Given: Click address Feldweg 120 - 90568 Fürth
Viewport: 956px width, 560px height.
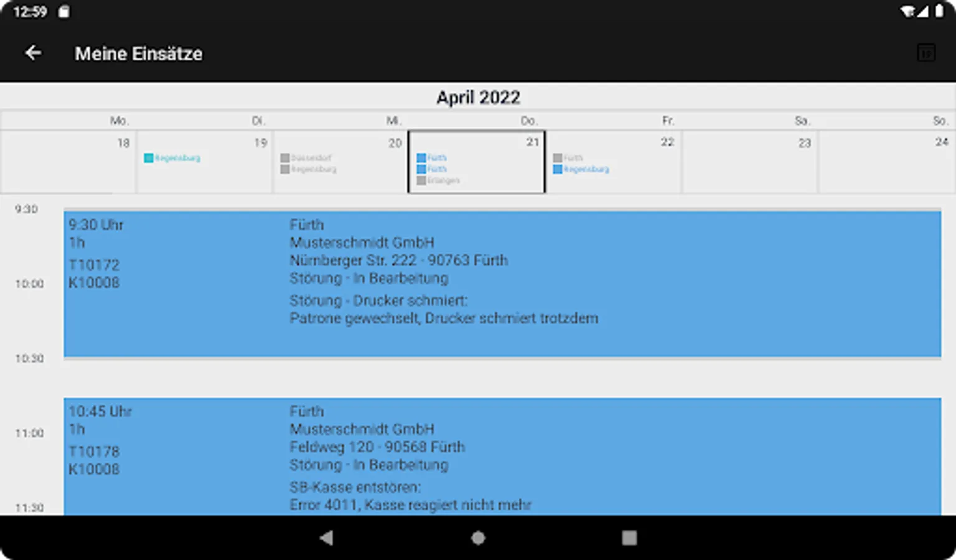Looking at the screenshot, I should coord(377,447).
